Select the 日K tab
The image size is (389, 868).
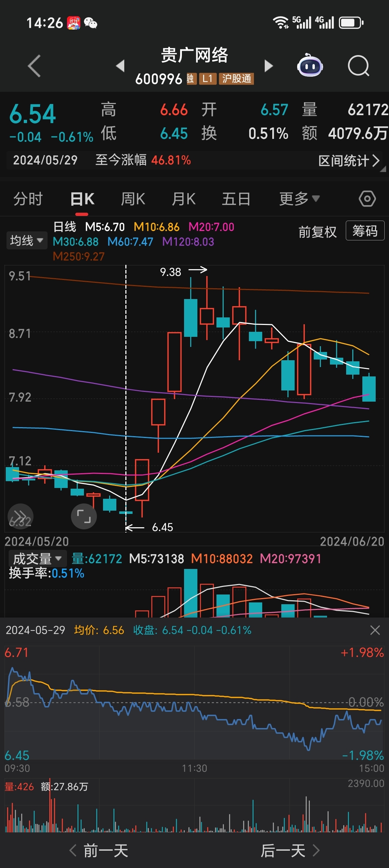82,199
